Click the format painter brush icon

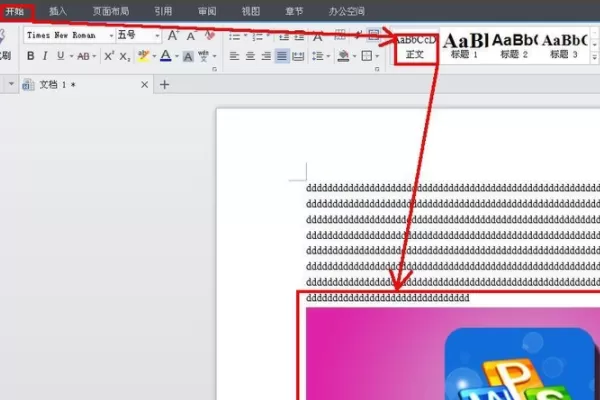[3, 37]
